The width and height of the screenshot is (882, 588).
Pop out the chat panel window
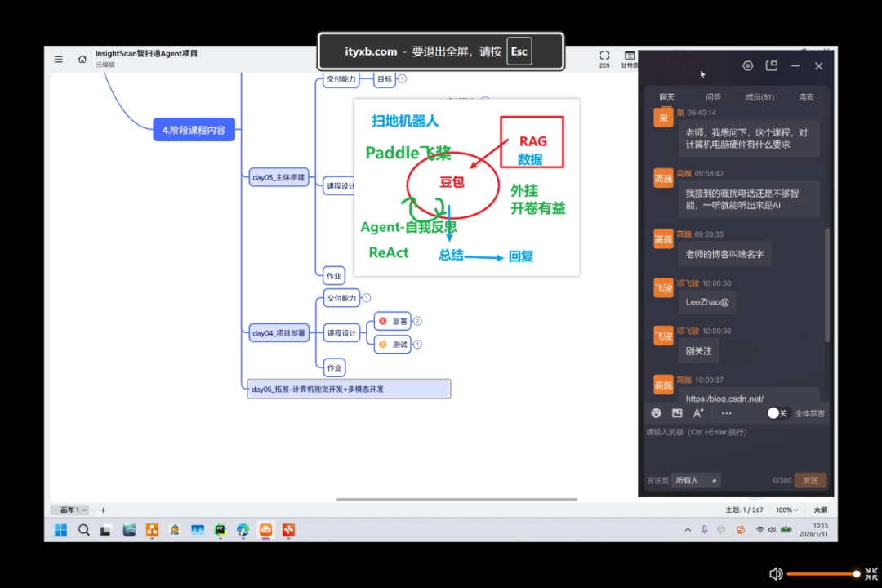coord(771,66)
